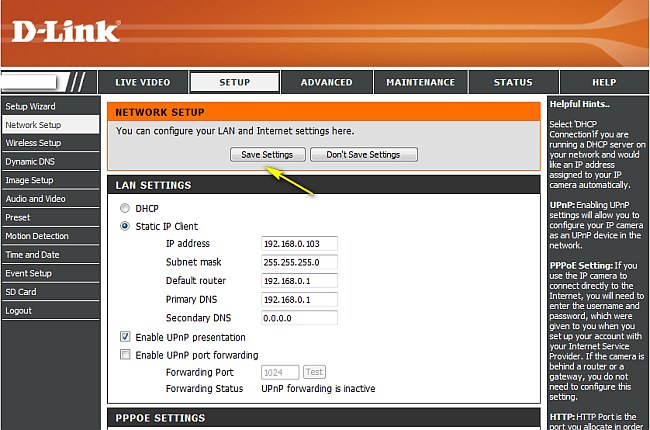Open Setup Wizard in sidebar
The height and width of the screenshot is (430, 650).
pos(31,106)
